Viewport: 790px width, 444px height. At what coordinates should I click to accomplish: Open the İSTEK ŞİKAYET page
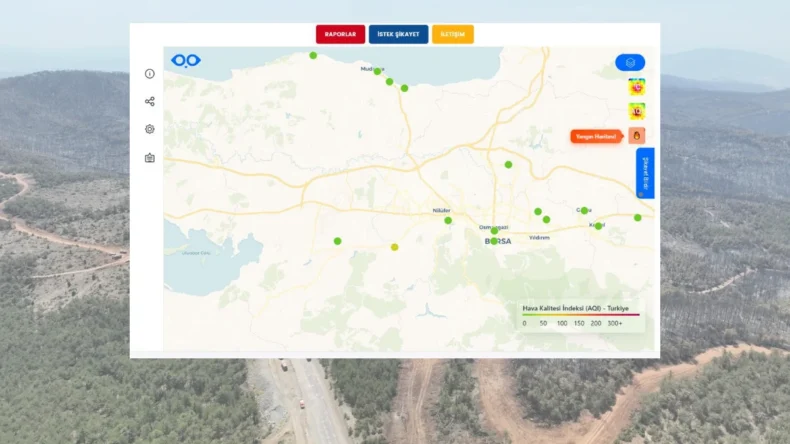tap(398, 34)
